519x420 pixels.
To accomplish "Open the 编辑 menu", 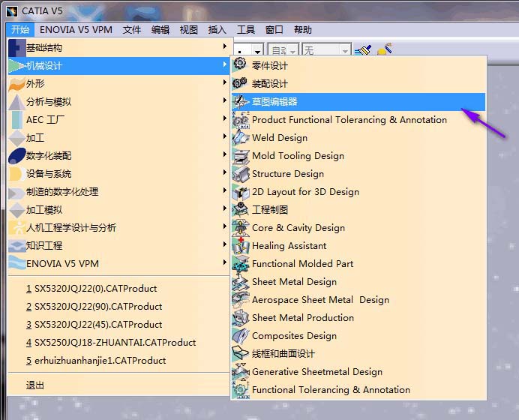I will pyautogui.click(x=160, y=30).
